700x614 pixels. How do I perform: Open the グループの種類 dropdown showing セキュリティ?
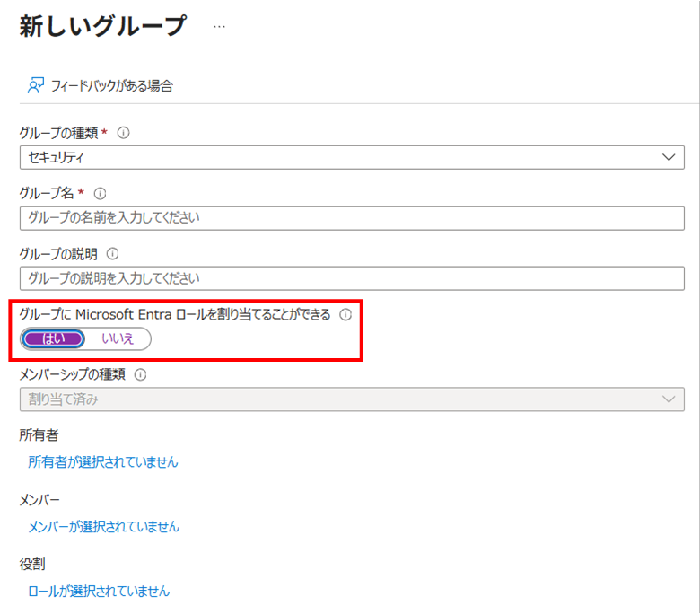[x=341, y=157]
